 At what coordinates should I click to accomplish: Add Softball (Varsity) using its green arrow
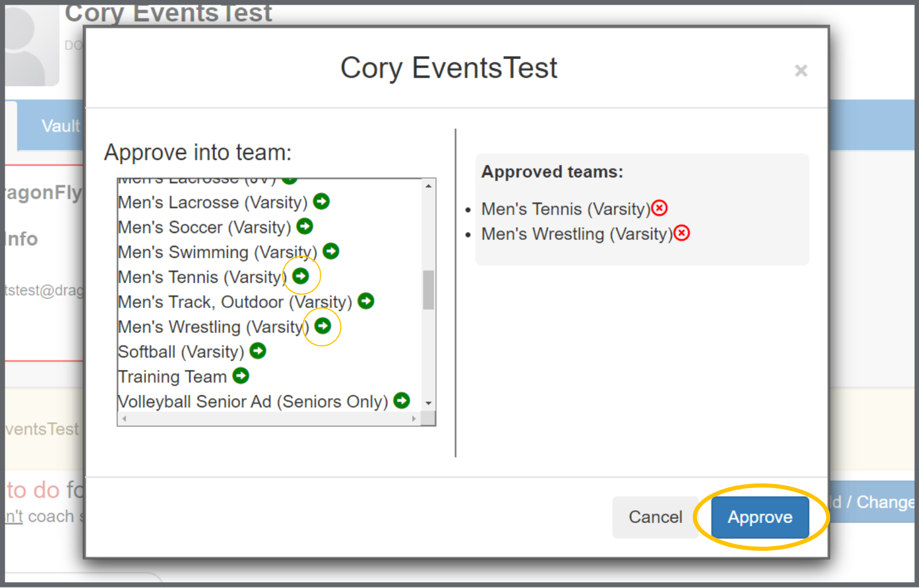coord(258,351)
